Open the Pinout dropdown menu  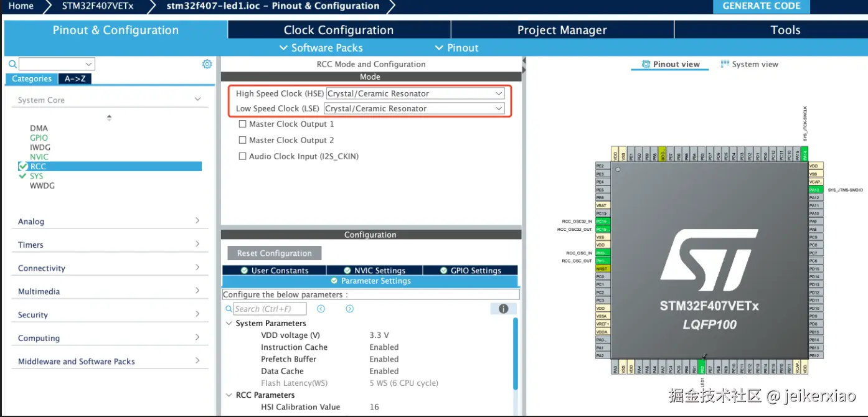tap(457, 48)
